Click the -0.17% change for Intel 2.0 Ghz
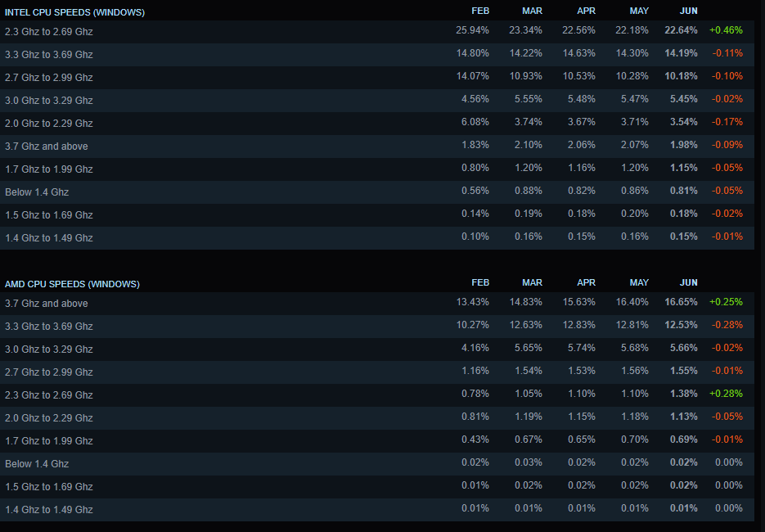 pos(727,122)
